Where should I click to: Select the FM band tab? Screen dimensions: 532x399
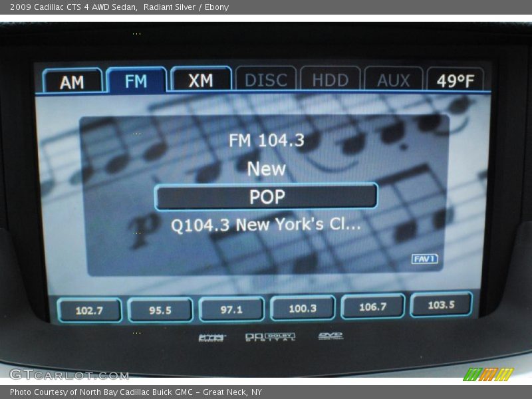[136, 81]
